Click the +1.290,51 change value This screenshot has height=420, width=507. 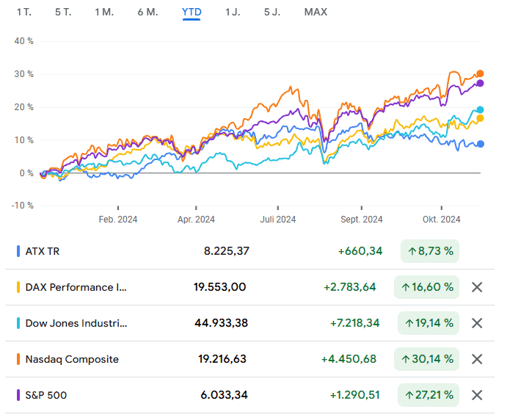(x=354, y=395)
